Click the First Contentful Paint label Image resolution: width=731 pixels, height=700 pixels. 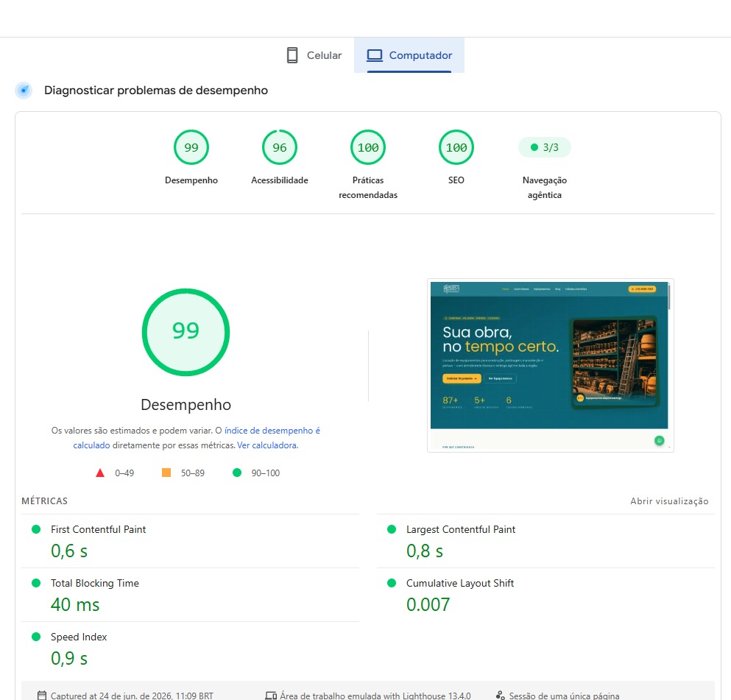[x=99, y=529]
